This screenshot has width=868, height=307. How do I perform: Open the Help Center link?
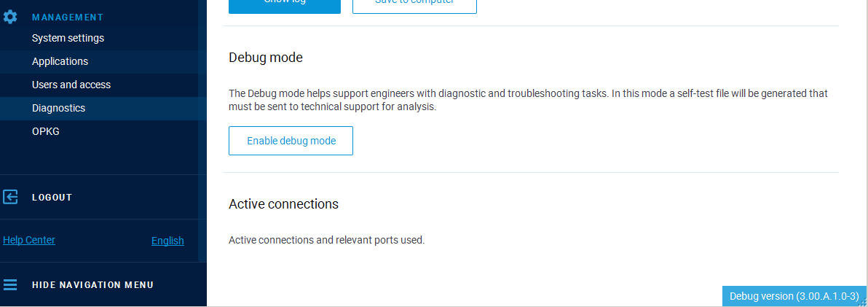[x=29, y=240]
